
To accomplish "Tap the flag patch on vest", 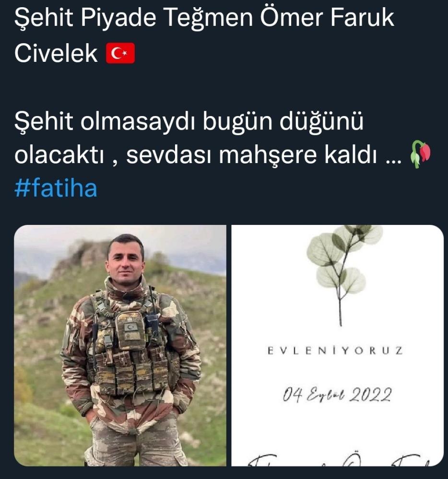I will 130,327.
